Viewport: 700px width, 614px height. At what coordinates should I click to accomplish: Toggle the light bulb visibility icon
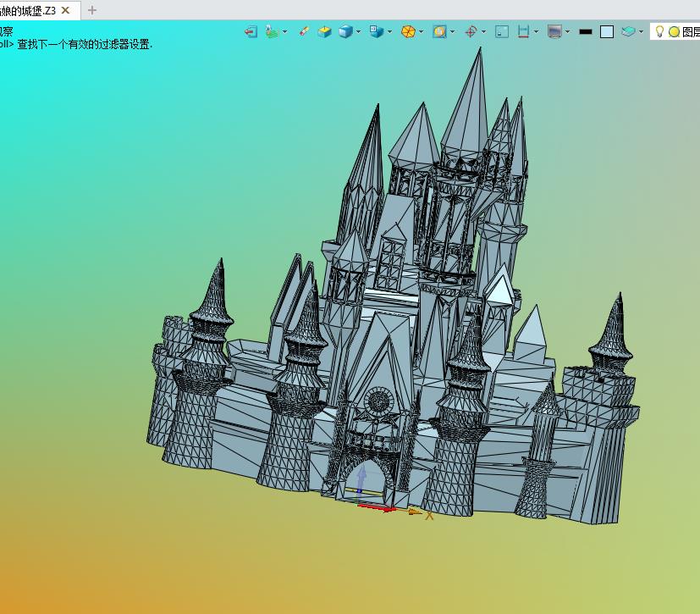659,31
